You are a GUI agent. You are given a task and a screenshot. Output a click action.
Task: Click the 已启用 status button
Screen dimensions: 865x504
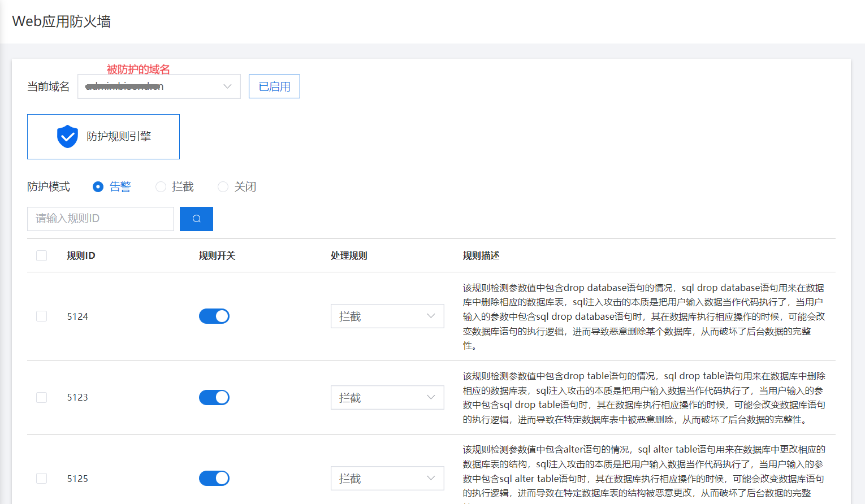coord(274,86)
